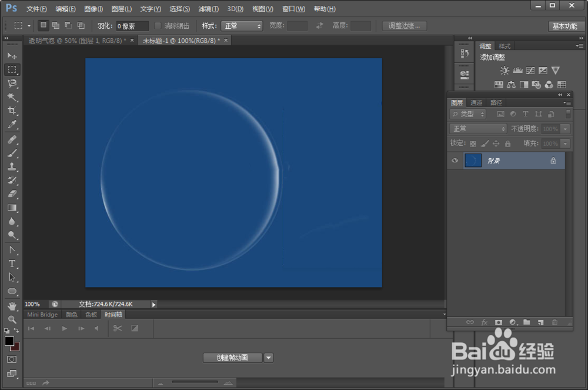This screenshot has height=390, width=588.
Task: Open dropdown arrow next to 创建帧动画
Action: click(269, 358)
